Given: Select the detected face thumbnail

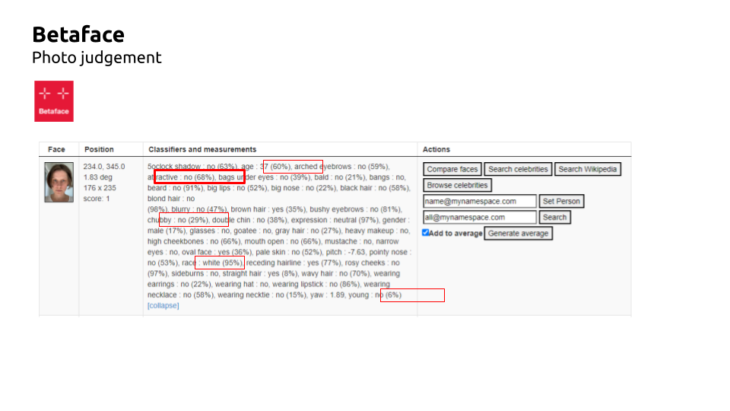Looking at the screenshot, I should [x=58, y=182].
